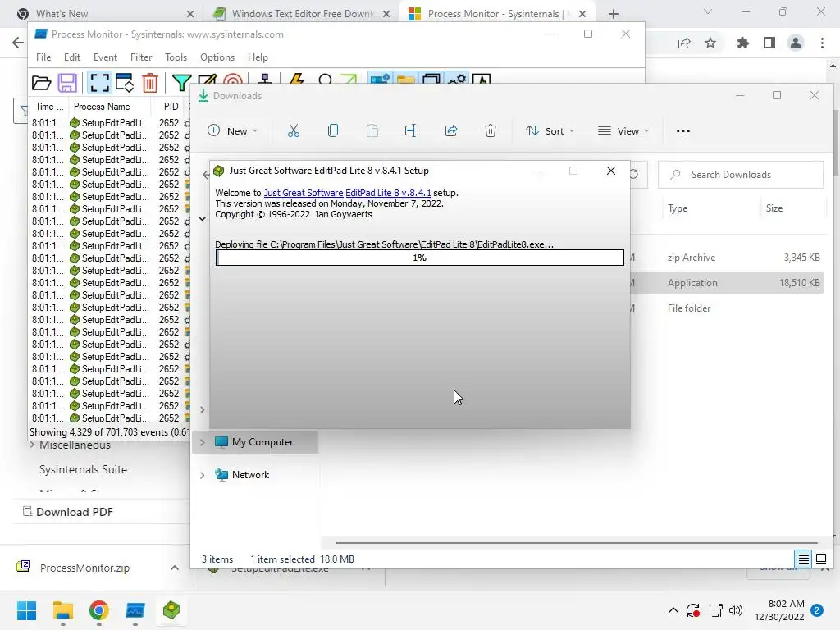Click the Delete trash icon in Downloads
The width and height of the screenshot is (840, 630).
tap(491, 130)
